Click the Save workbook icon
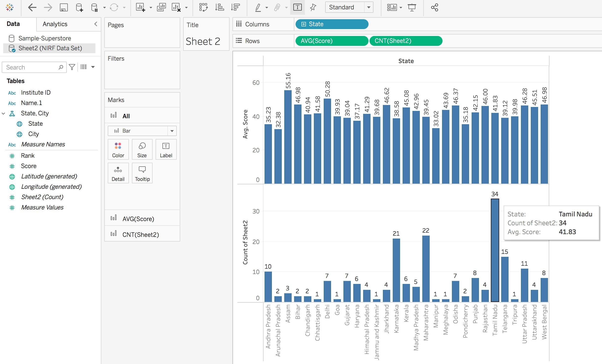The image size is (602, 364). click(x=64, y=7)
